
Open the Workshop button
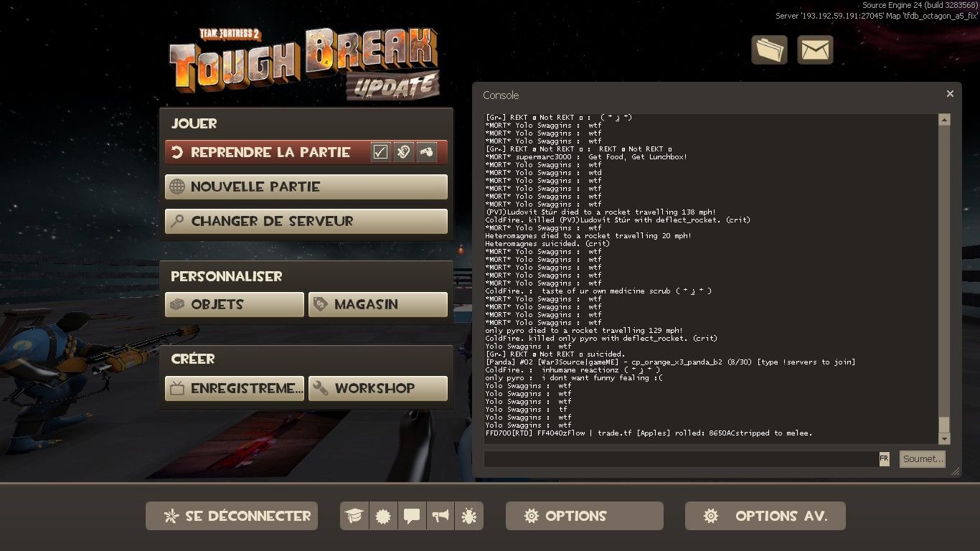378,388
